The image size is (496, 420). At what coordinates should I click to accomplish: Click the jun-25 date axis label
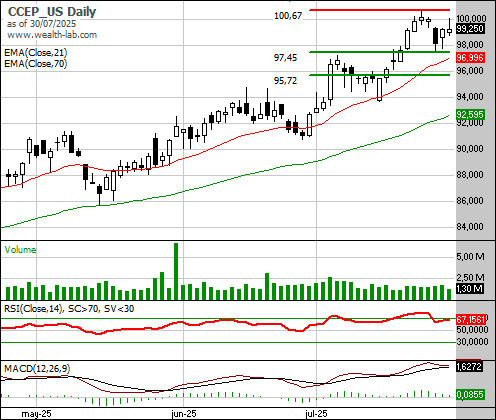(x=184, y=414)
